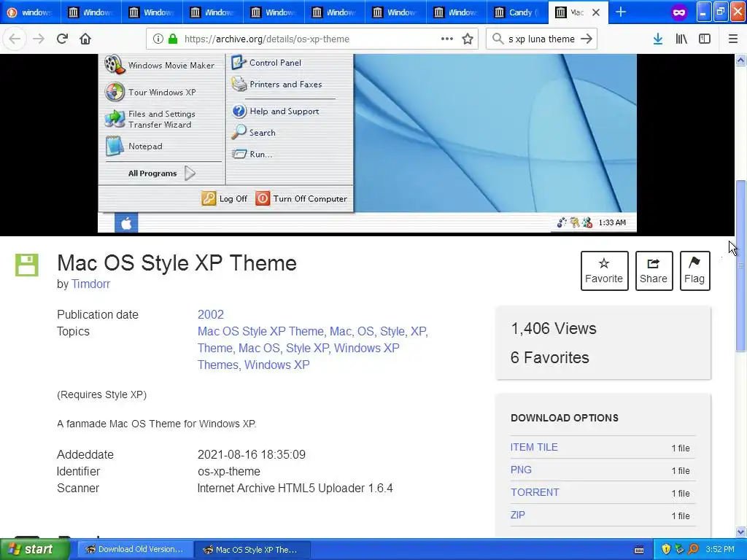The image size is (747, 560).
Task: Click Mac OS Style XP taskbar button
Action: click(252, 549)
